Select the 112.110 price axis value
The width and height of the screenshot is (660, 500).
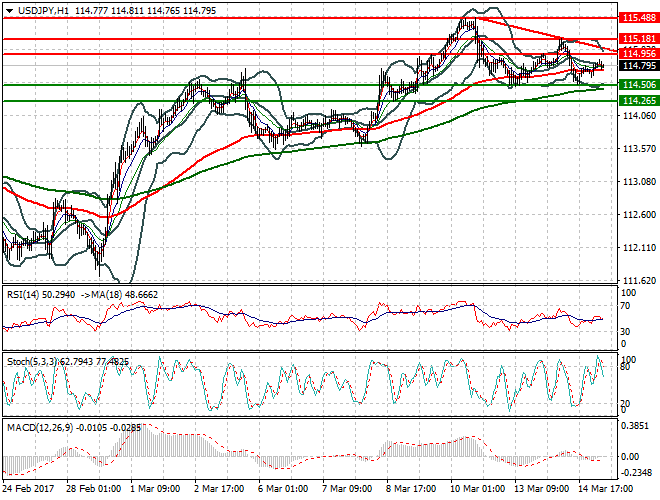pos(639,248)
